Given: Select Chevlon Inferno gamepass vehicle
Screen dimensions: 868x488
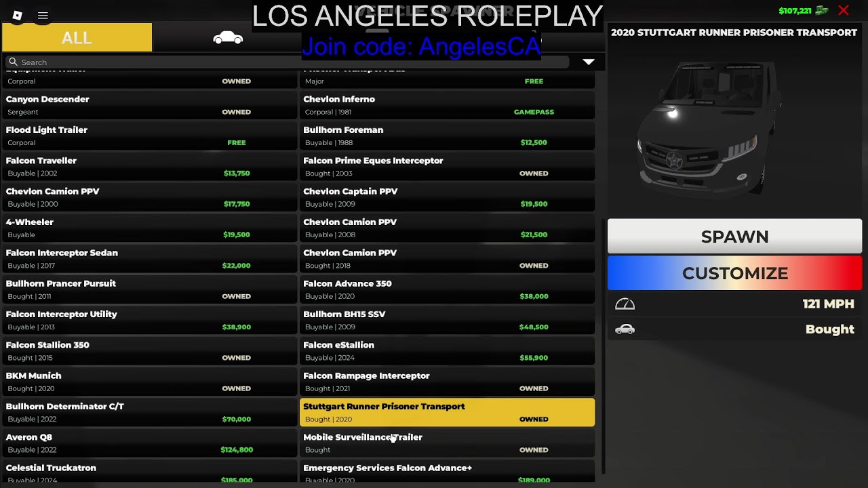Looking at the screenshot, I should [448, 105].
